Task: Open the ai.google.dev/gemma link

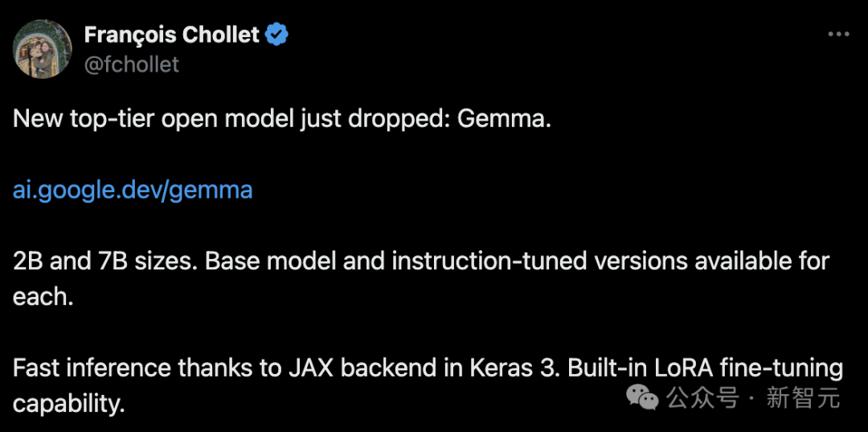Action: (x=133, y=190)
